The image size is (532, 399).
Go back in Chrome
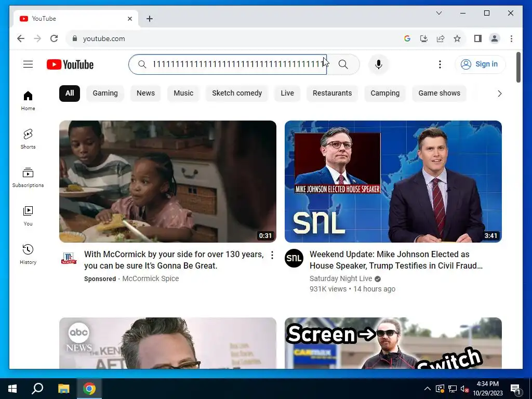[21, 38]
